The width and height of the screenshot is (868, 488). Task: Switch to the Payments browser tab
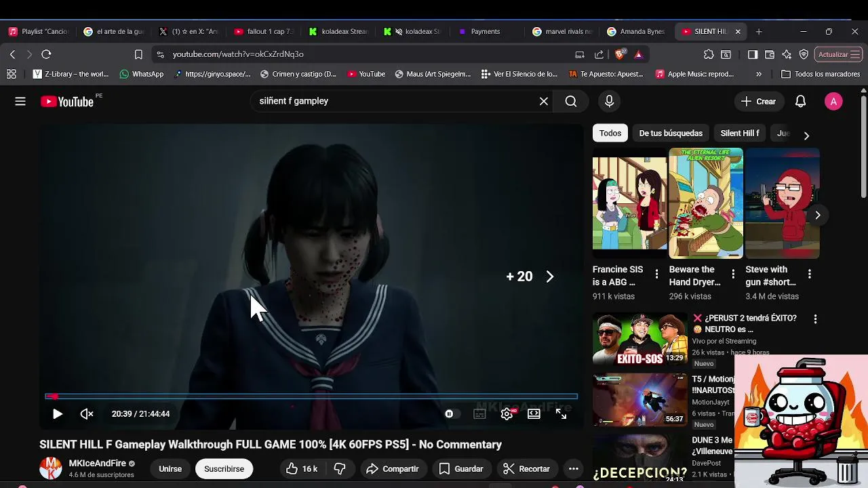486,31
